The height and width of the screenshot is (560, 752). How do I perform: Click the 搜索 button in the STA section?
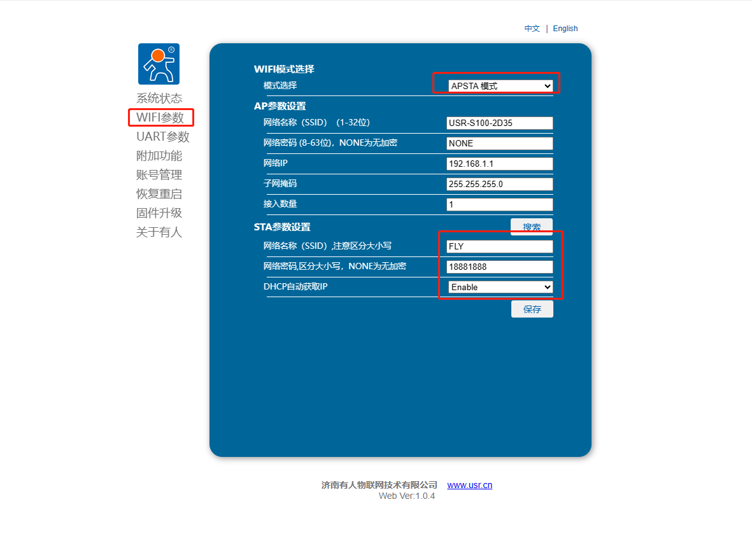pyautogui.click(x=532, y=227)
